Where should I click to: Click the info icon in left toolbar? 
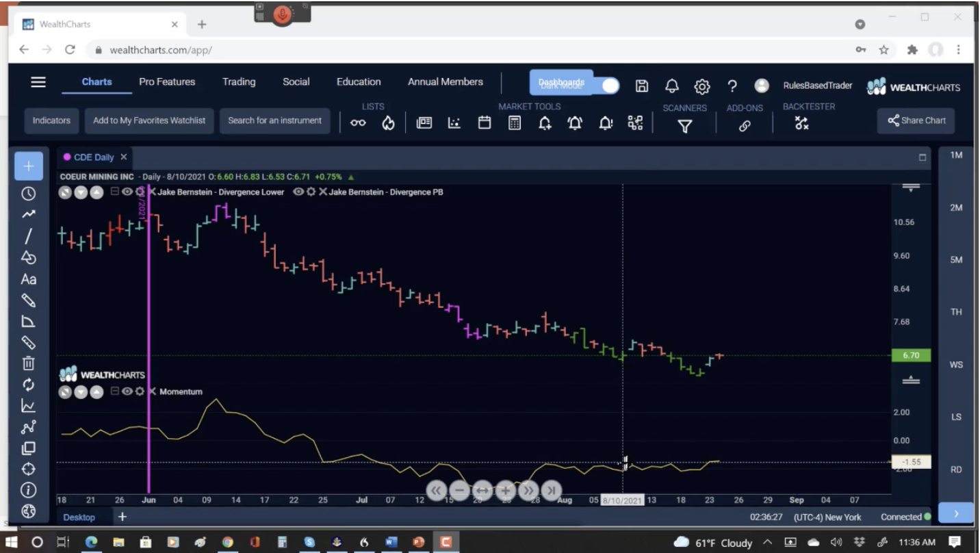click(x=29, y=490)
